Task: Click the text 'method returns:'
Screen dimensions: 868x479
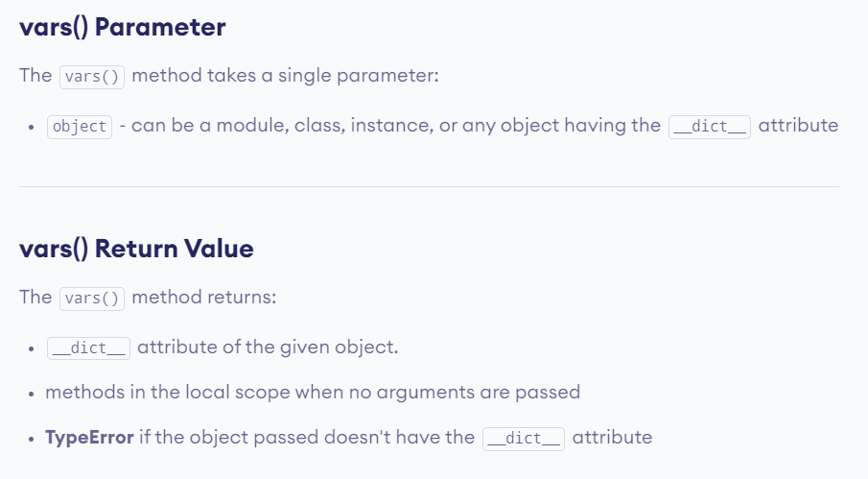Action: [x=203, y=298]
